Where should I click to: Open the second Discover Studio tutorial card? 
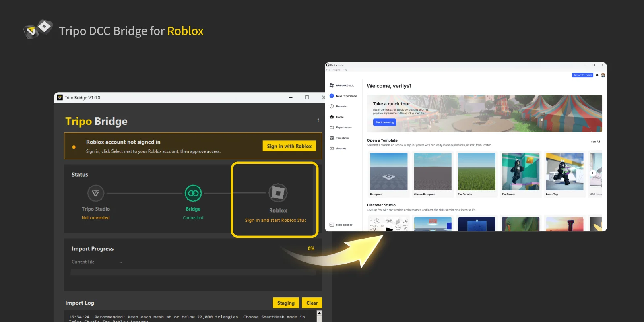coord(433,224)
